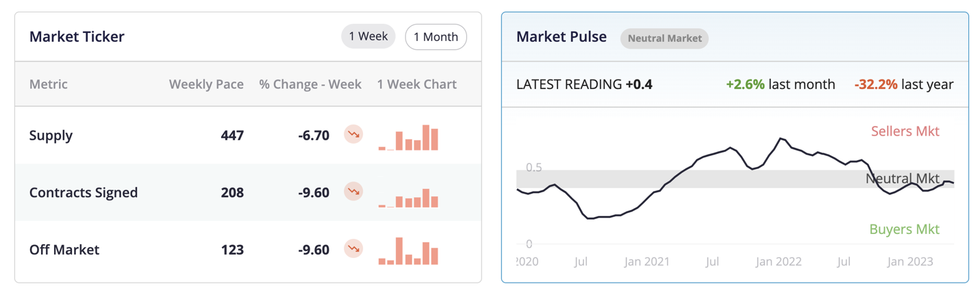Select the Contracts Signed row label
This screenshot has width=980, height=297.
click(x=84, y=192)
